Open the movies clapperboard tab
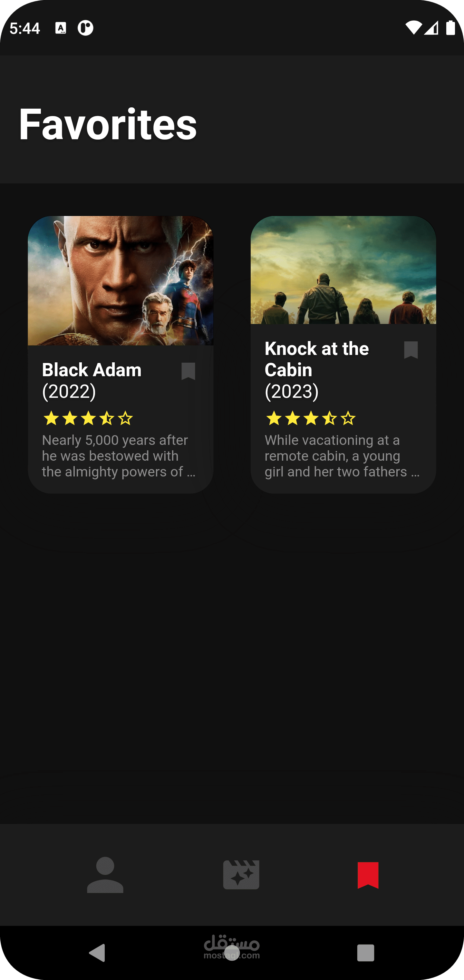Viewport: 464px width, 980px height. coord(241,875)
